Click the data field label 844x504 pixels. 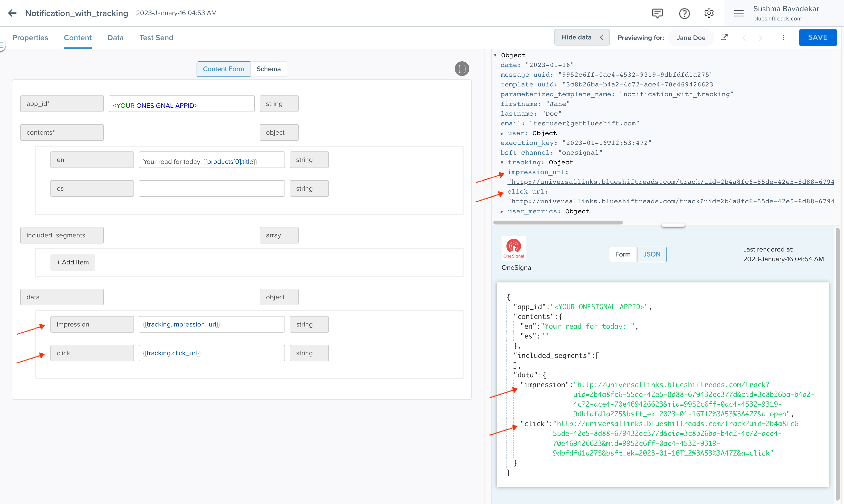(x=62, y=297)
